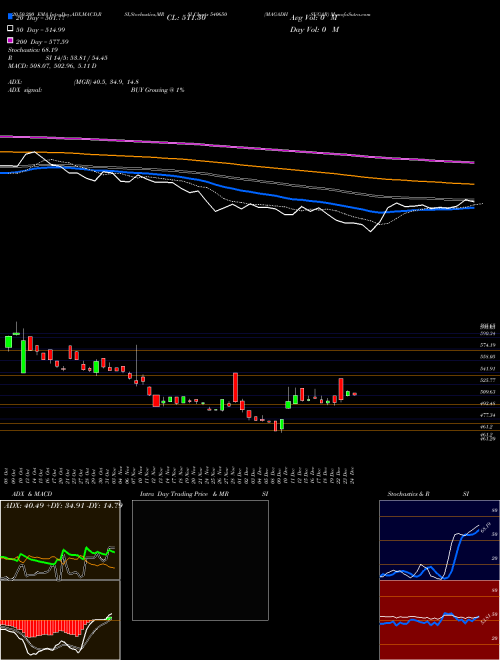Click the 'Stochastics: 68.19' reading

point(35,50)
